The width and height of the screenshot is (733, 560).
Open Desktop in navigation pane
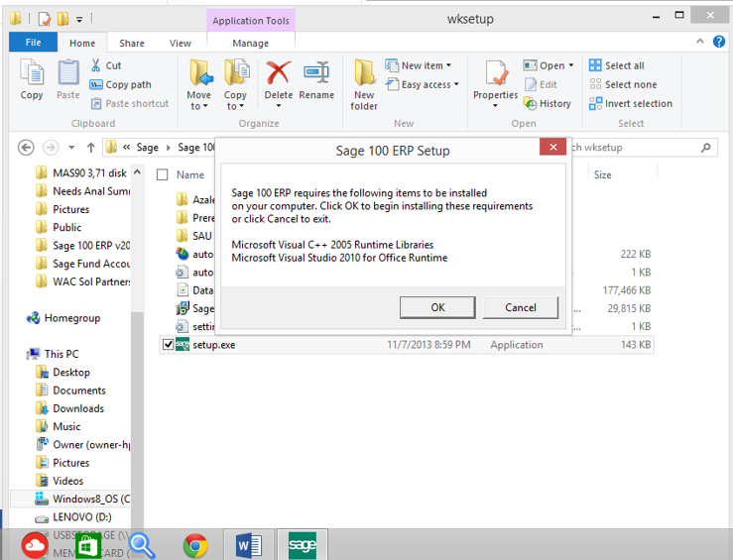pyautogui.click(x=62, y=373)
